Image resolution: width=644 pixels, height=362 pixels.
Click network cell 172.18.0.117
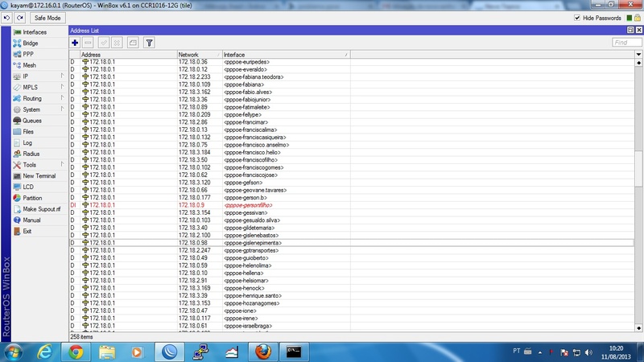point(194,318)
